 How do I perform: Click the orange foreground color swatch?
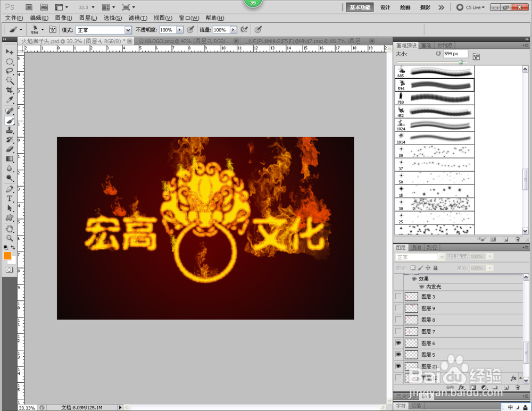[x=7, y=257]
